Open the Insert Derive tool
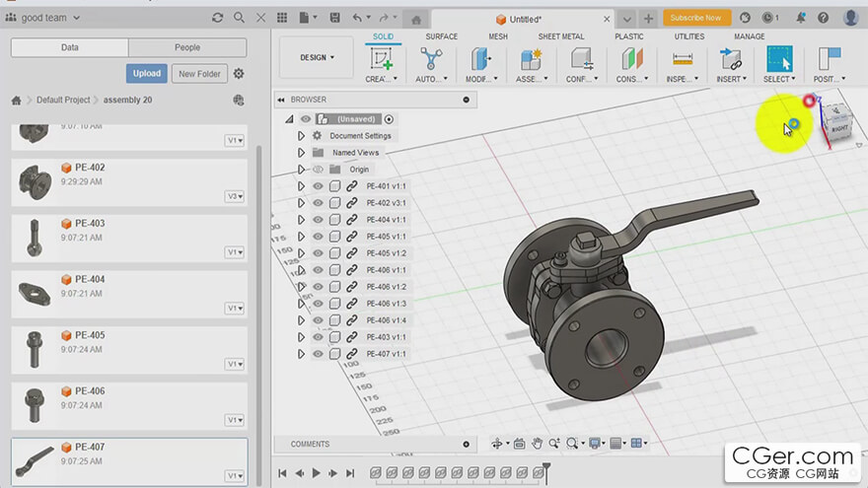The height and width of the screenshot is (488, 868). click(731, 59)
